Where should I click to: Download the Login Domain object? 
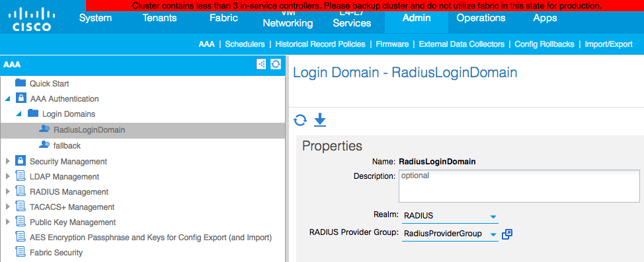[x=320, y=120]
